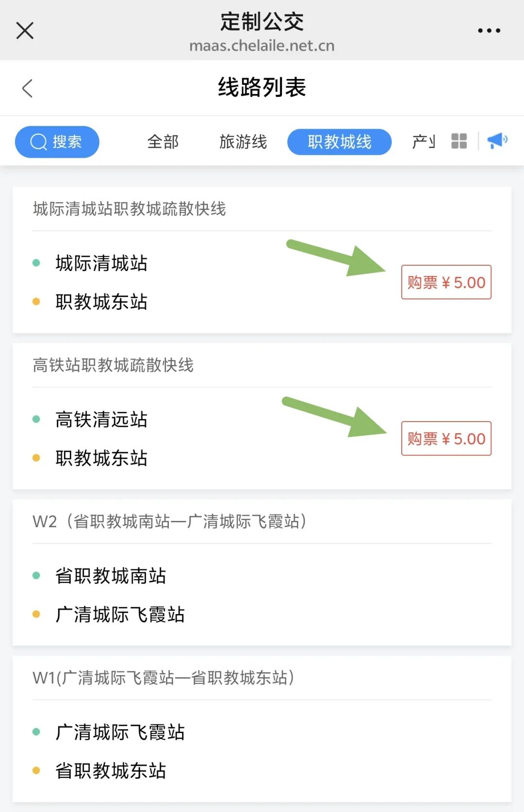Close the webview with the X icon
Viewport: 524px width, 812px height.
[x=25, y=31]
